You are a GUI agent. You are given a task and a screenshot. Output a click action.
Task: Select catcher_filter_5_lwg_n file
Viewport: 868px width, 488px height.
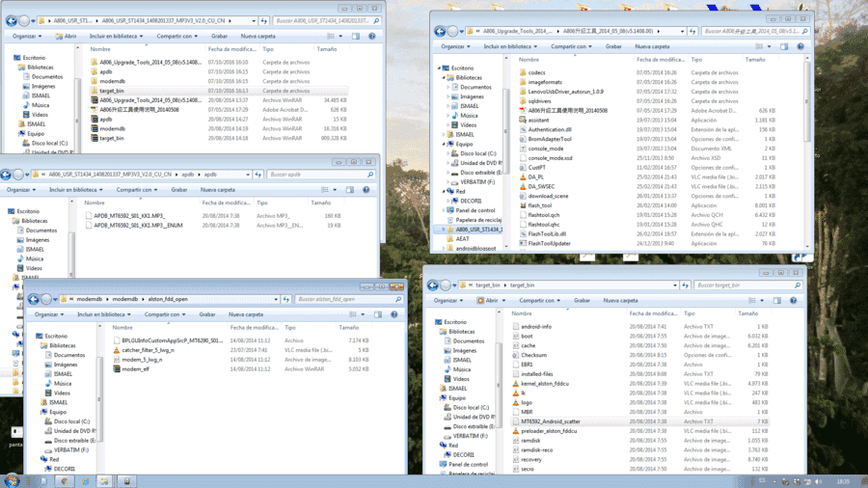coord(148,350)
